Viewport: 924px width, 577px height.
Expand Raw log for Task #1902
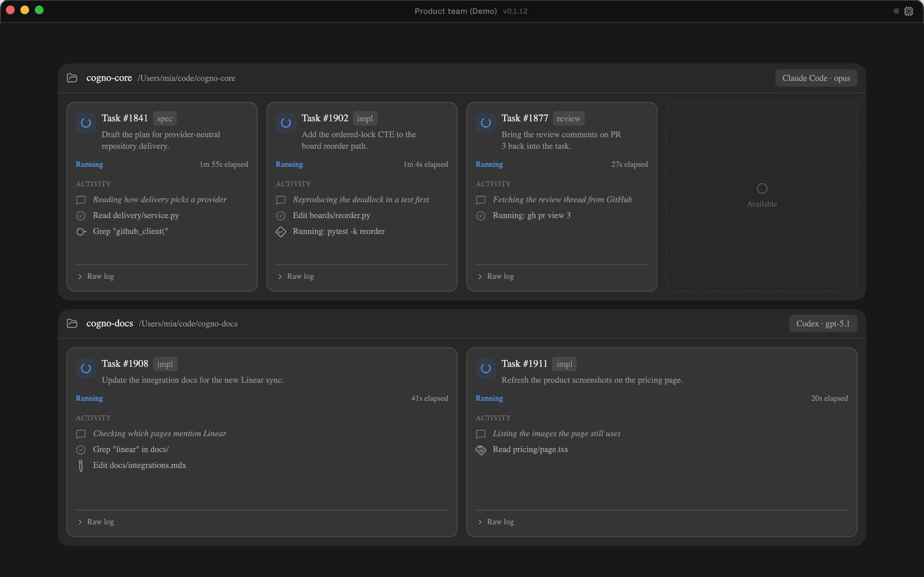[x=296, y=276]
